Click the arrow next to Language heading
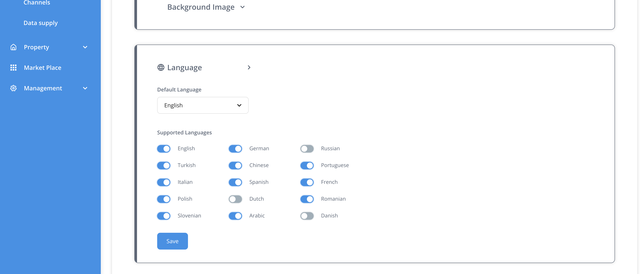This screenshot has height=274, width=644. [x=249, y=68]
